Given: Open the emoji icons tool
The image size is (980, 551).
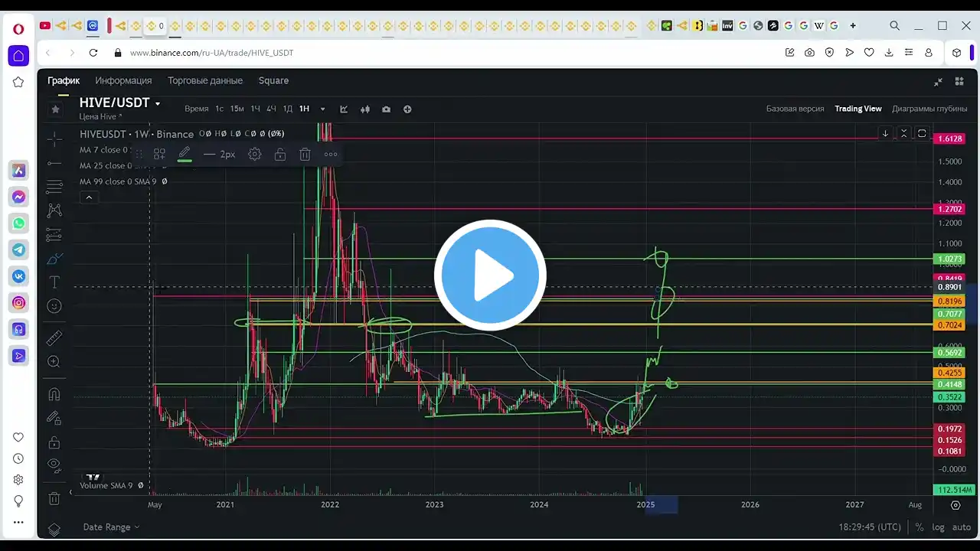Looking at the screenshot, I should tap(54, 306).
